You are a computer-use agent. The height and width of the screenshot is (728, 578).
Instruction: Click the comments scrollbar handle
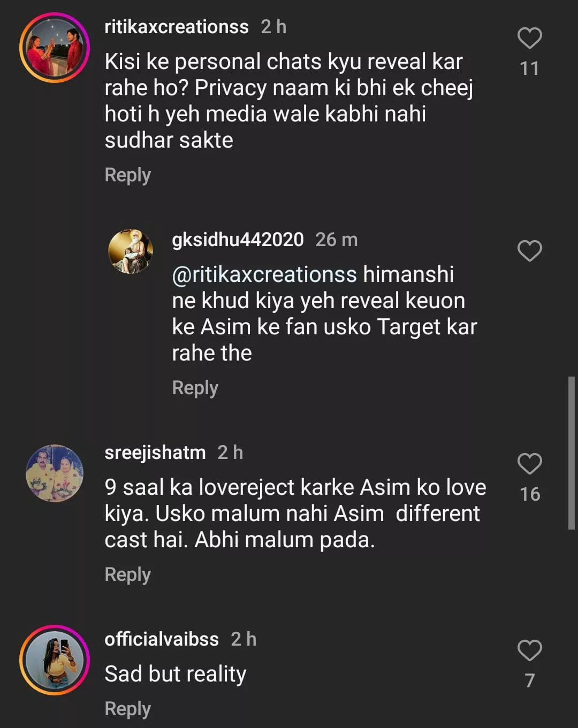[571, 453]
